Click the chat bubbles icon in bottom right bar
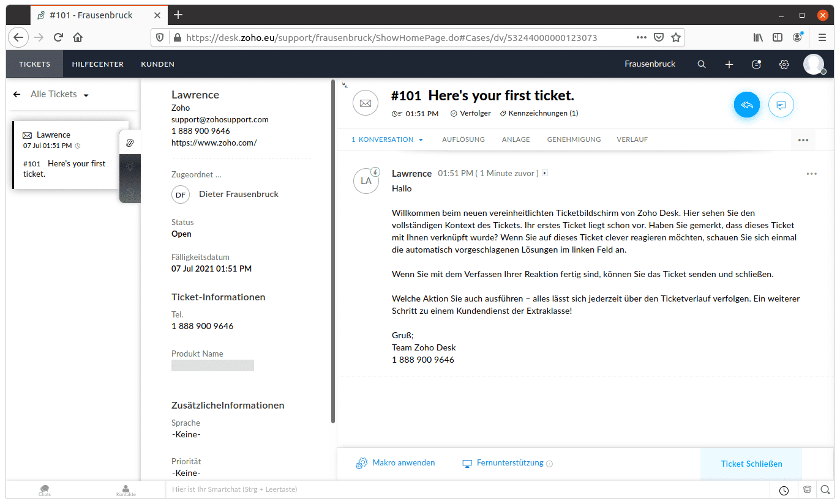 point(807,490)
